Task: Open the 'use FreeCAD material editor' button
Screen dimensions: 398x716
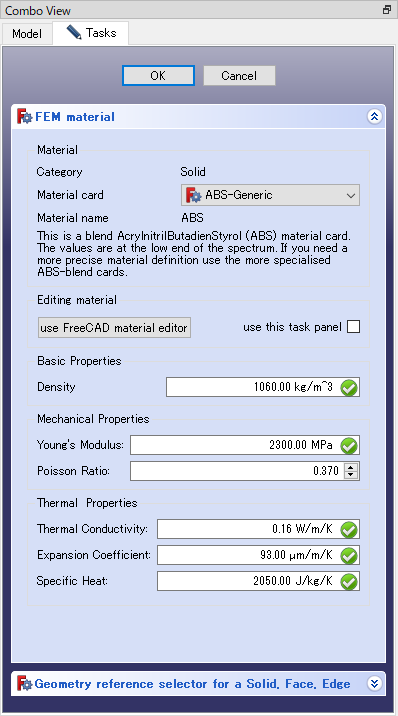Action: (x=114, y=328)
